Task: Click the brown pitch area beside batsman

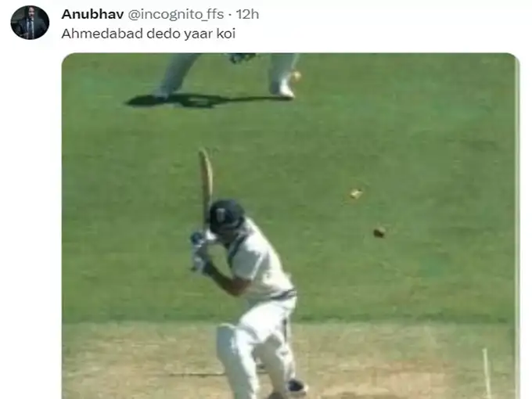Action: point(390,361)
